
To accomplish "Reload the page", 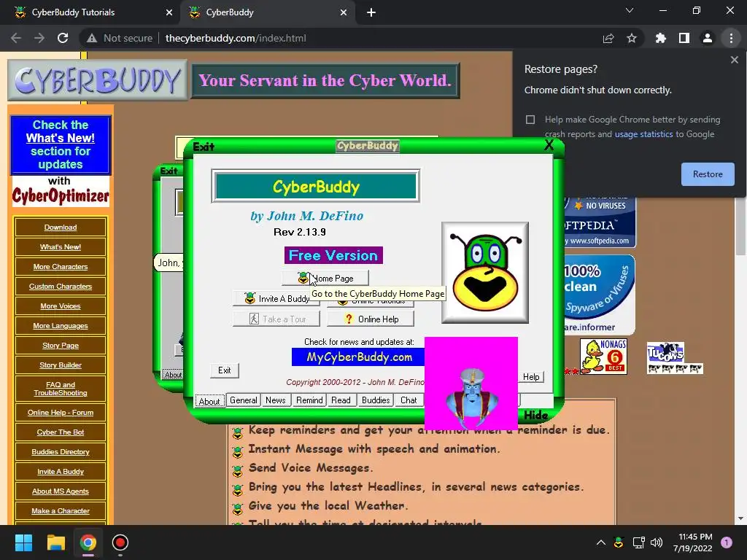I will coord(63,38).
